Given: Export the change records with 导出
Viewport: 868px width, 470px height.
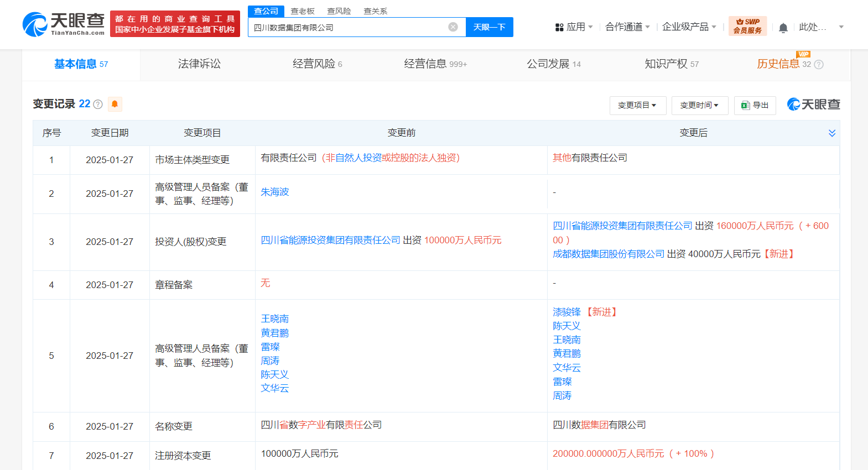Looking at the screenshot, I should [x=755, y=105].
